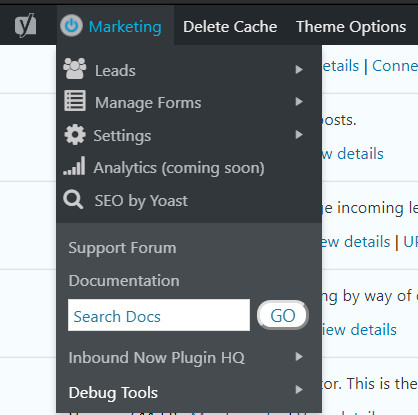Click the Yoast SEO icon in admin bar
The height and width of the screenshot is (415, 418).
click(x=25, y=25)
